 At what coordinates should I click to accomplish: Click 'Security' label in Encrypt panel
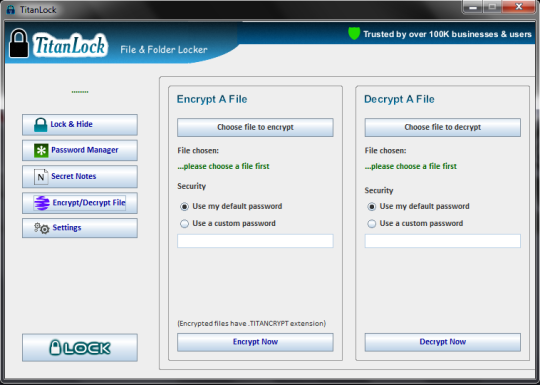tap(191, 186)
